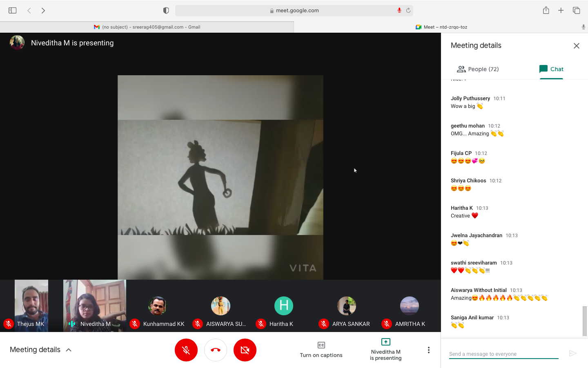The image size is (588, 368).
Task: Open Niveditha M is presenting options
Action: pos(386,350)
